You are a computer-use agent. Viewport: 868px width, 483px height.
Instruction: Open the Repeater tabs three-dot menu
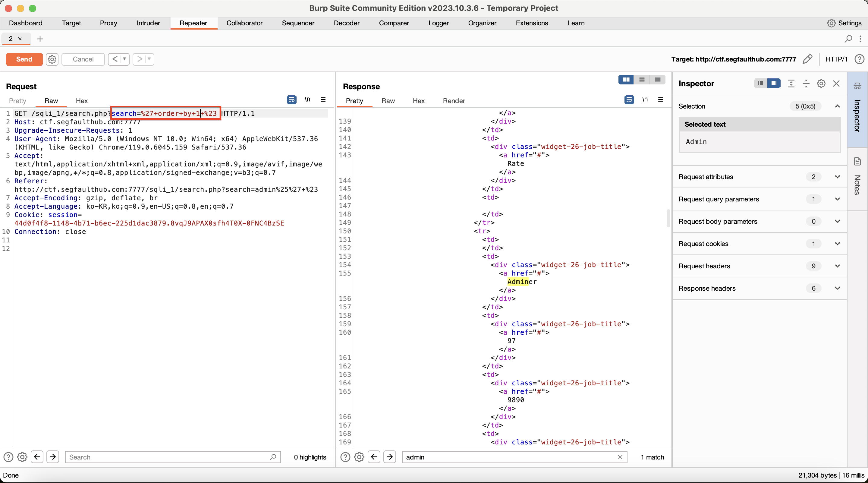860,39
